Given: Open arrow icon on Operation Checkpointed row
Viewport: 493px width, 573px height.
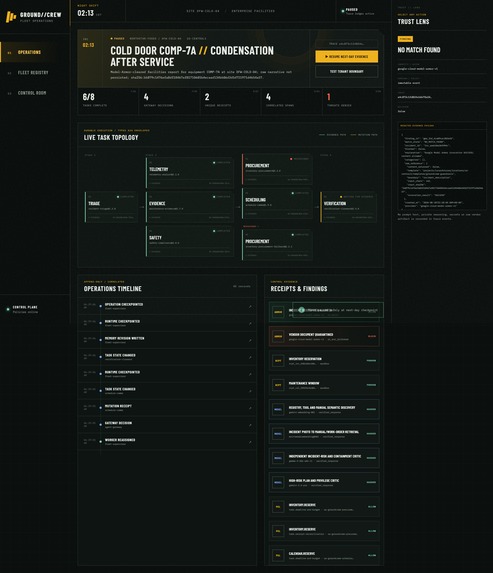Looking at the screenshot, I should 250,307.
